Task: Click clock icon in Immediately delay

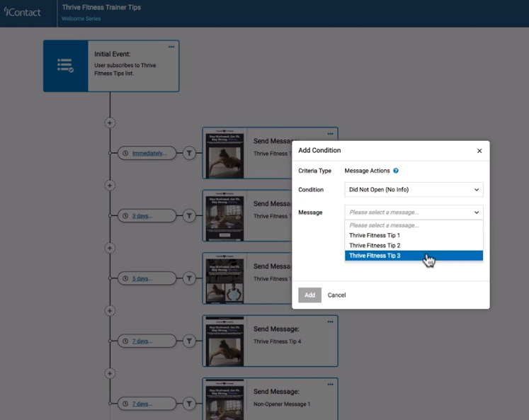Action: [x=125, y=153]
